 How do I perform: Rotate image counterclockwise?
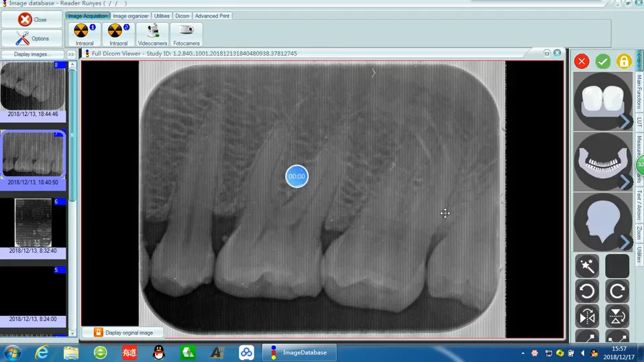click(x=587, y=292)
